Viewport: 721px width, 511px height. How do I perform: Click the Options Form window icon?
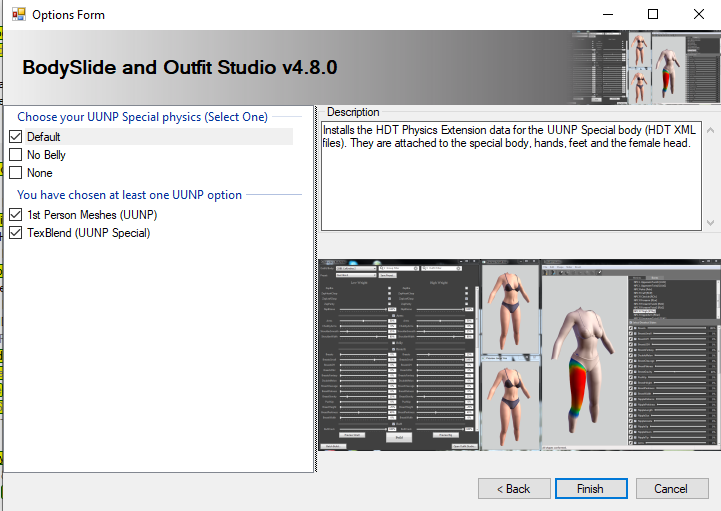click(x=19, y=14)
